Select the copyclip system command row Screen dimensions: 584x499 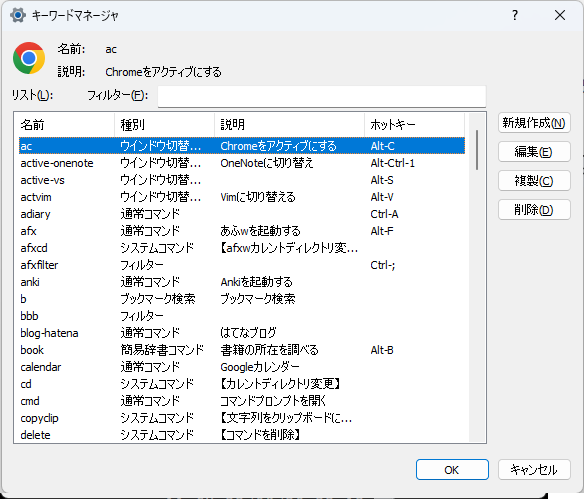[242, 418]
